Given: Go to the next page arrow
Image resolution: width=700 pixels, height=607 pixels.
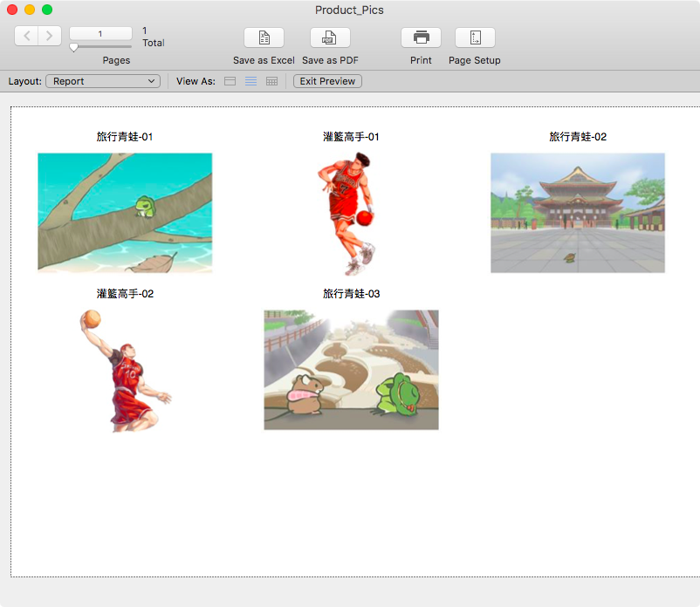Looking at the screenshot, I should [x=50, y=36].
